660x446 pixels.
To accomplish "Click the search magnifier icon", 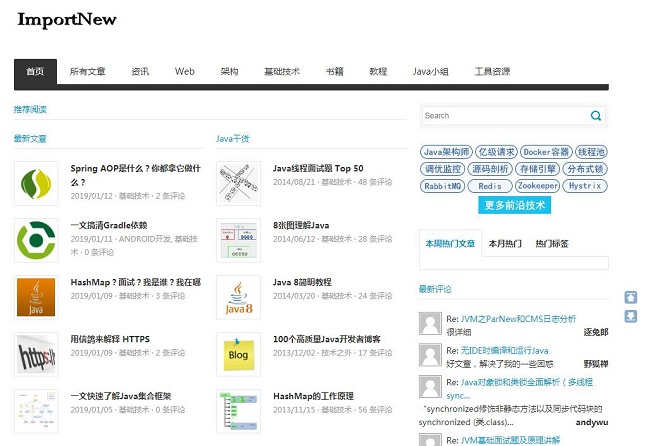I will click(x=596, y=116).
